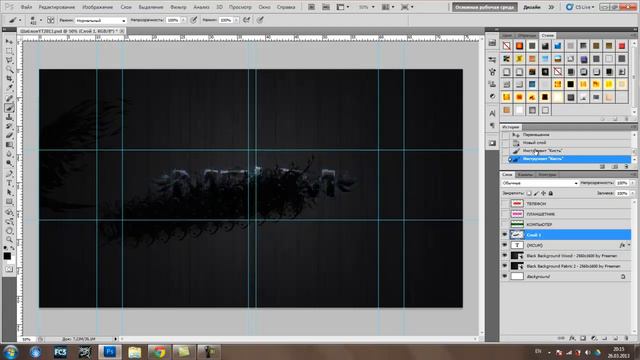Toggle the Brush panel from options bar
The image size is (640, 360).
pyautogui.click(x=51, y=20)
